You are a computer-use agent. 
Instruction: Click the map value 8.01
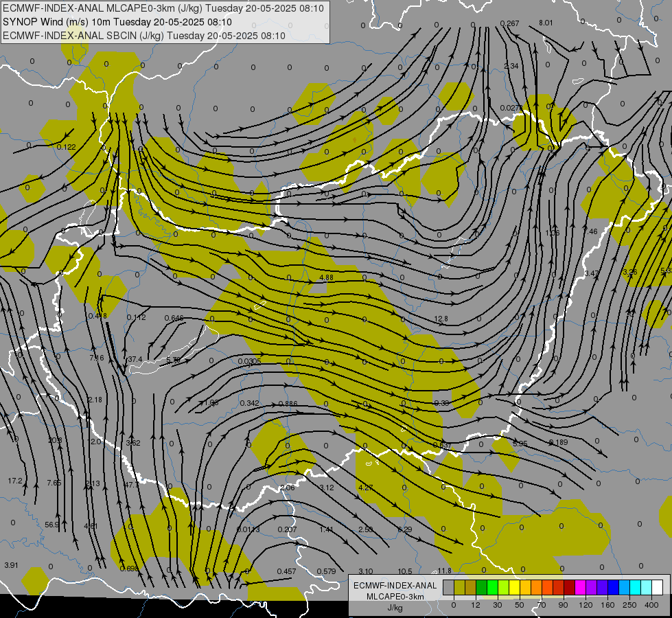coord(546,23)
